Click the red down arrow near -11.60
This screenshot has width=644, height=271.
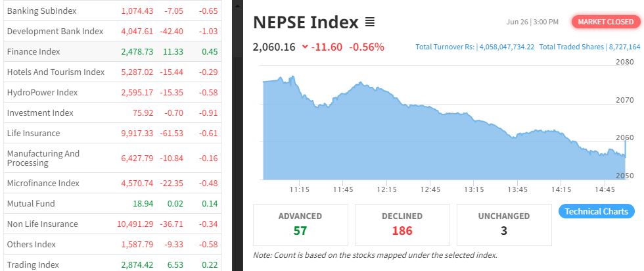pyautogui.click(x=305, y=47)
